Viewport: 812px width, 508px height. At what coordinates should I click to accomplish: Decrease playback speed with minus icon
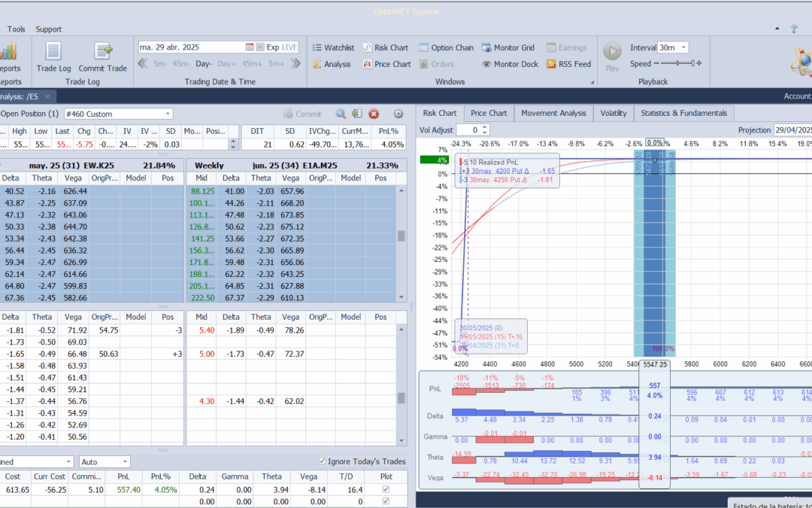pos(656,63)
